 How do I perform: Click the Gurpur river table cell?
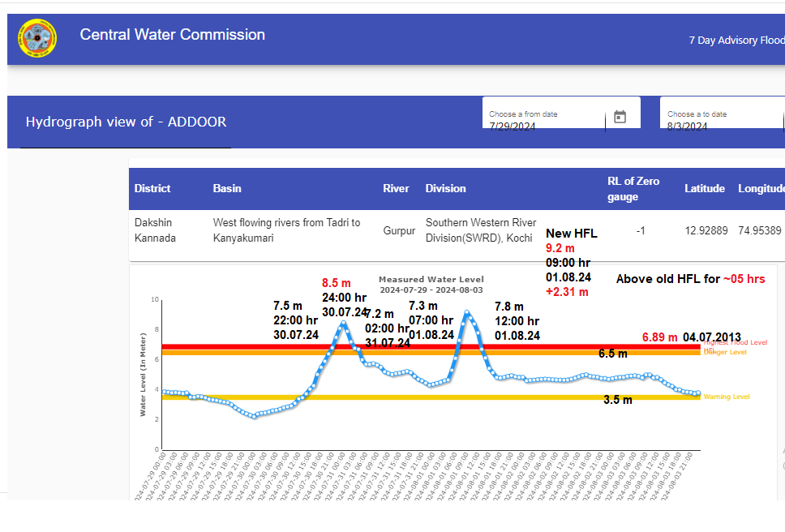tap(398, 231)
